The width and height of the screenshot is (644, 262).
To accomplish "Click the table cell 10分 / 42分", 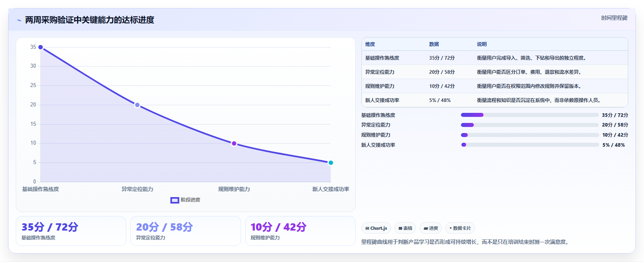I will pos(442,86).
